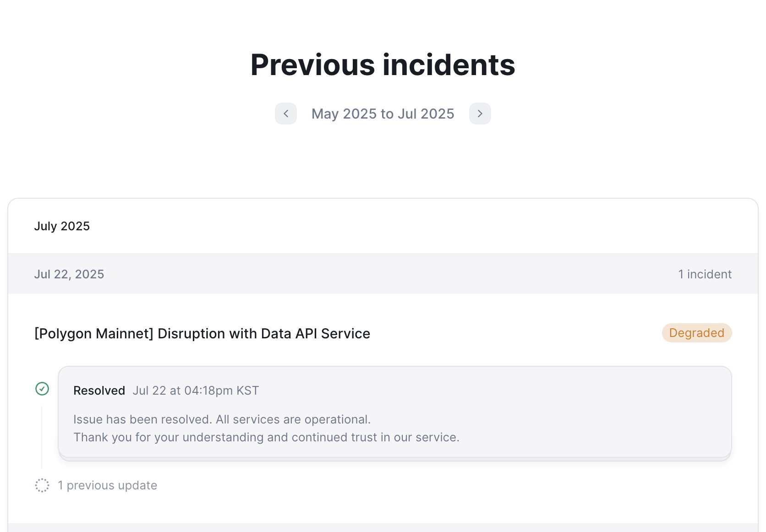Click the green Resolved checkmark icon
The image size is (766, 532).
tap(42, 389)
